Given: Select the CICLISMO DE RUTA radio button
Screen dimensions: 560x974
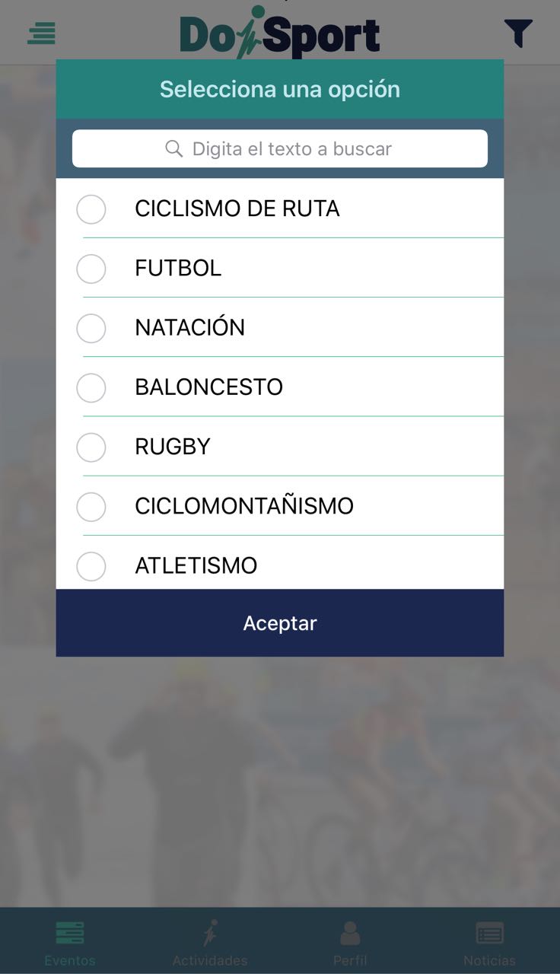Looking at the screenshot, I should click(91, 209).
